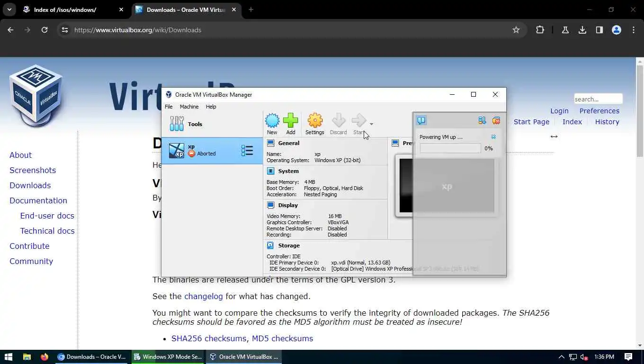Screen dimensions: 644x364
Task: Open the Help menu in VirtualBox Manager
Action: click(211, 107)
